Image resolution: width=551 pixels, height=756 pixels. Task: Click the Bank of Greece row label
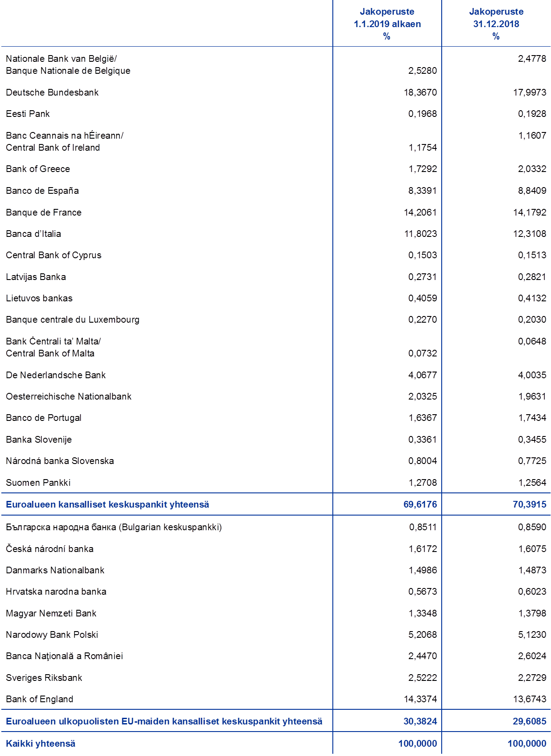pos(38,169)
